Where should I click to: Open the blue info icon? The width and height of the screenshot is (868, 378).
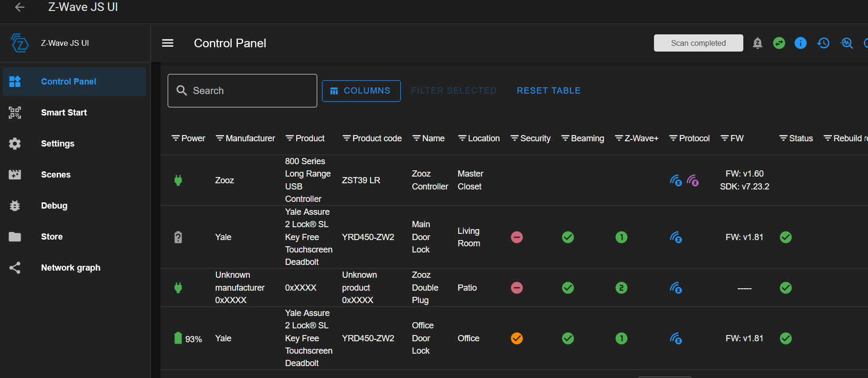coord(801,43)
